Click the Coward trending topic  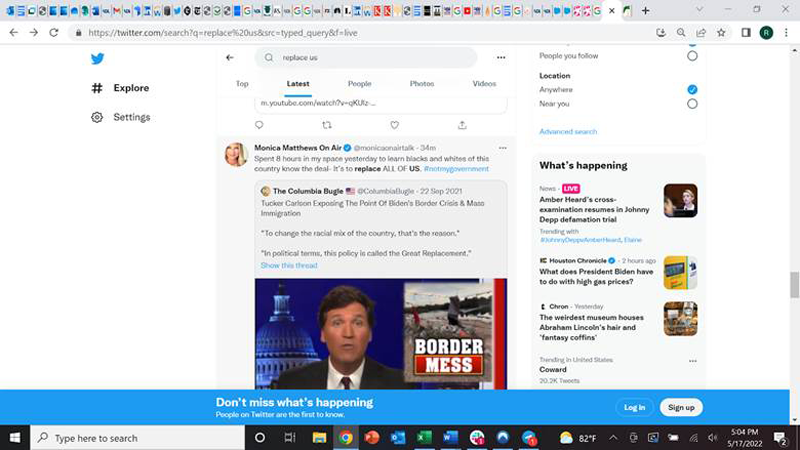pos(553,370)
